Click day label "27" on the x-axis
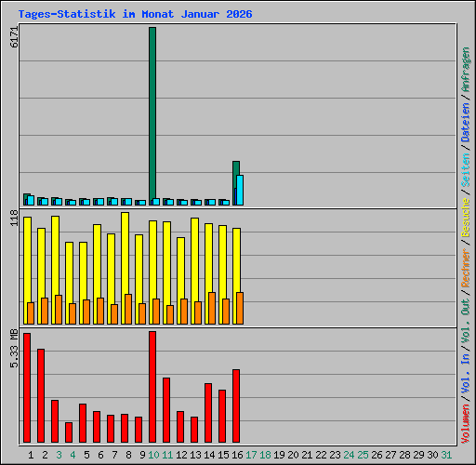 click(390, 455)
